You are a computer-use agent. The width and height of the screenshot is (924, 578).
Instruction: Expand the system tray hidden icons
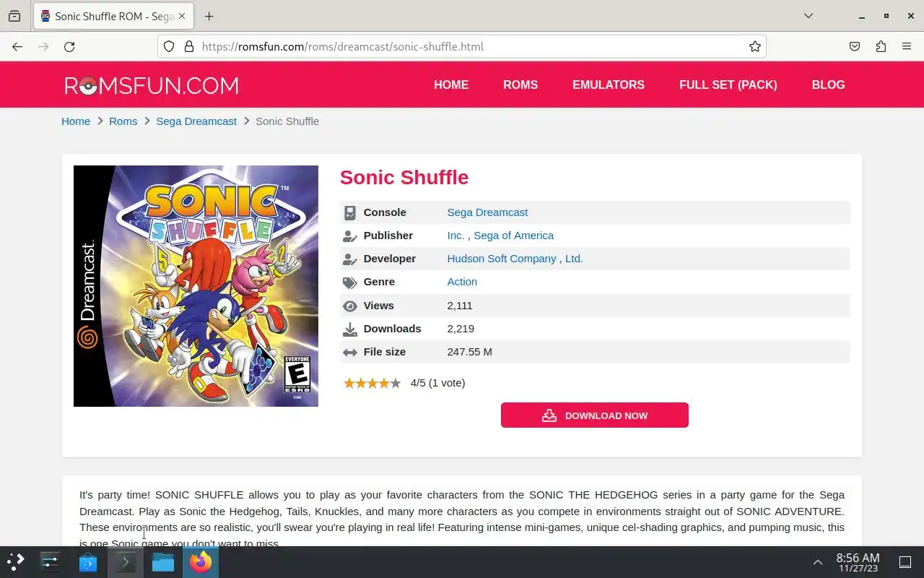tap(818, 561)
